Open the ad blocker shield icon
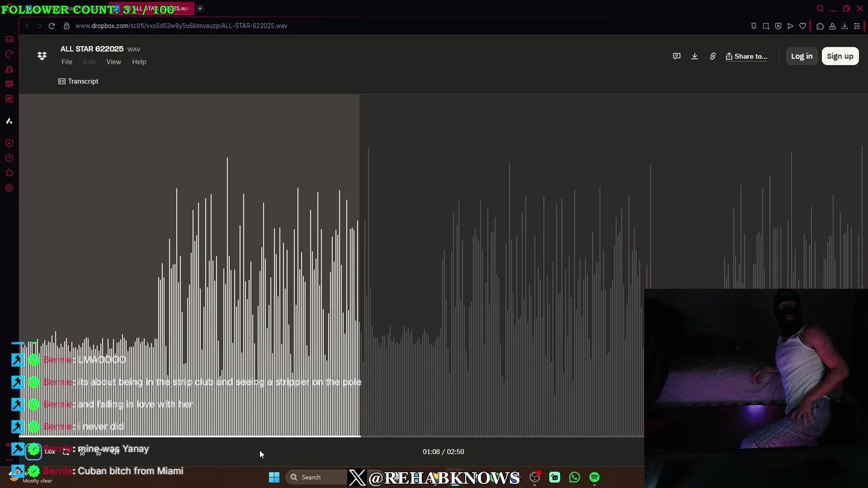868x488 pixels. pos(778,26)
